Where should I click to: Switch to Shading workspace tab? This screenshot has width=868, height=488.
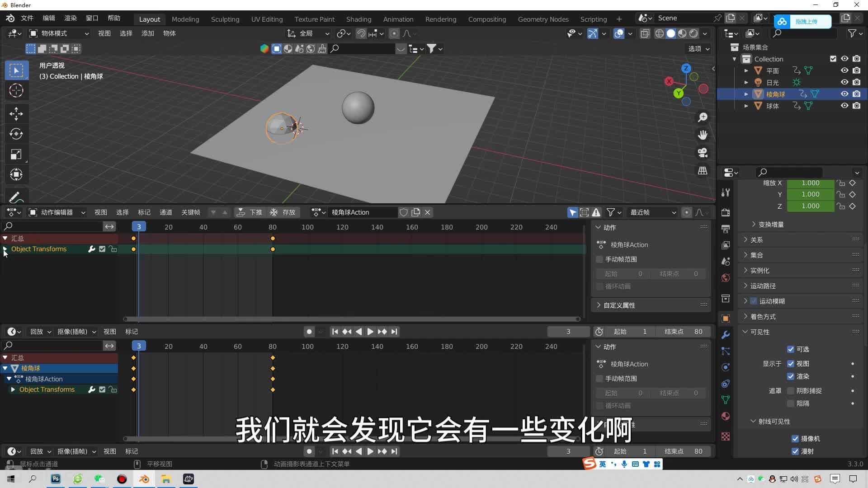[359, 19]
